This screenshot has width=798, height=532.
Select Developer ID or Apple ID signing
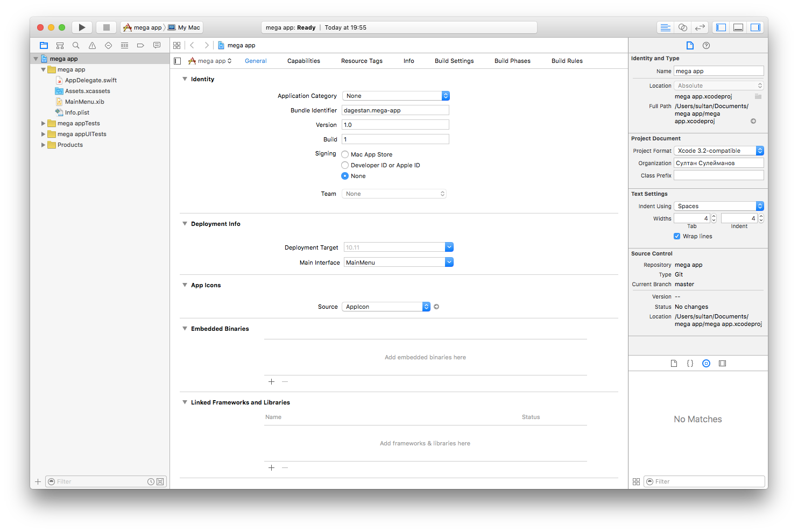coord(345,165)
